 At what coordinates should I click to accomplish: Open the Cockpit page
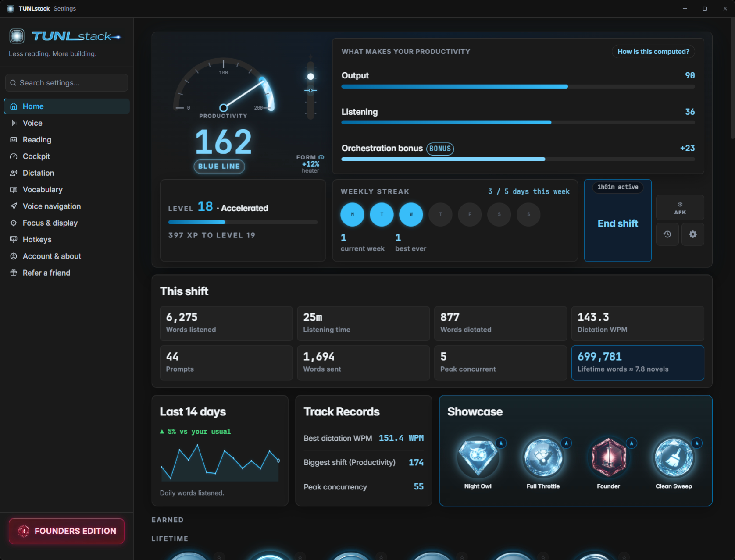(67, 156)
